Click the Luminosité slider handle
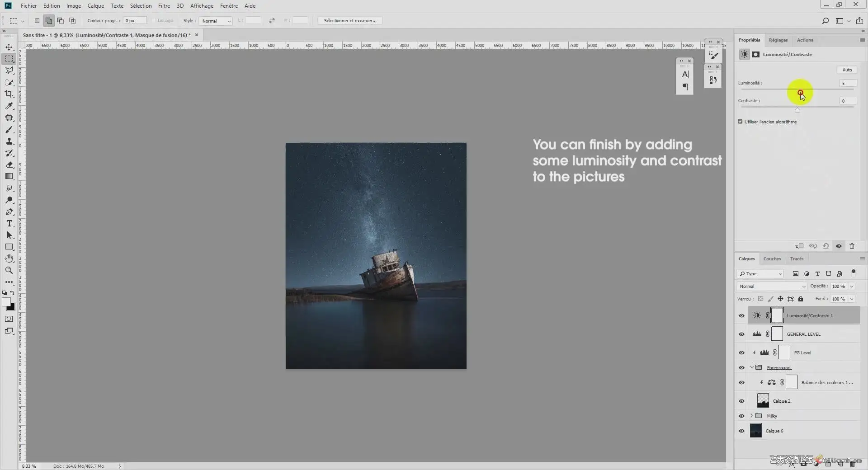This screenshot has width=868, height=470. [800, 93]
